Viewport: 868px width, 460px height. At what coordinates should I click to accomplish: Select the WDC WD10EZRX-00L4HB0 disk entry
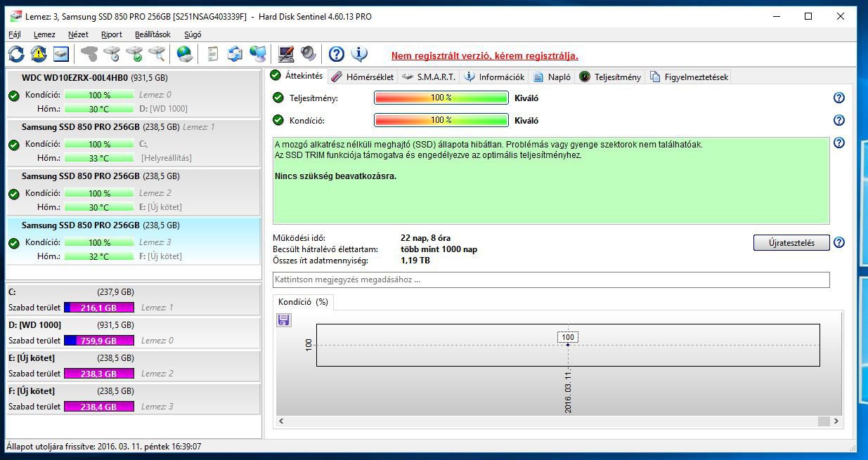134,93
